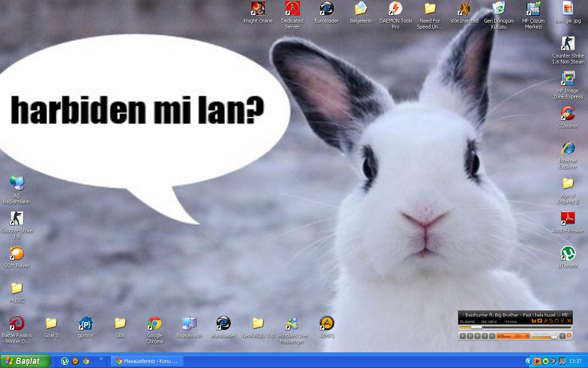
Task: Open the Başlat start menu
Action: pyautogui.click(x=25, y=361)
